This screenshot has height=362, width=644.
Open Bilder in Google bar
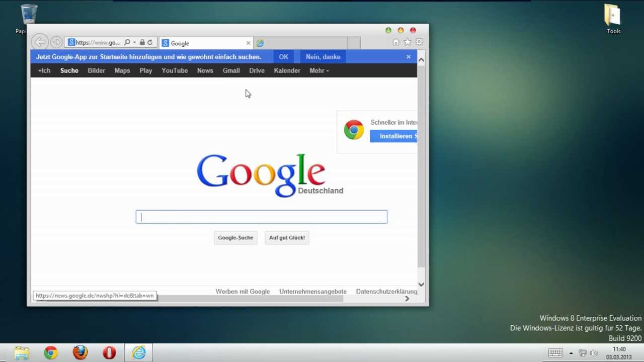[x=96, y=70]
